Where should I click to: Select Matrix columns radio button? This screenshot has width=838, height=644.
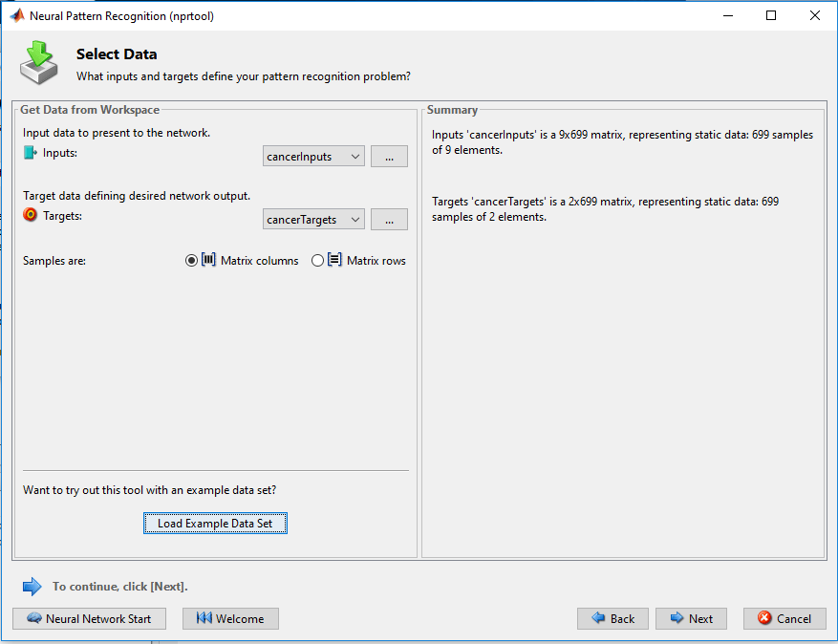click(191, 260)
